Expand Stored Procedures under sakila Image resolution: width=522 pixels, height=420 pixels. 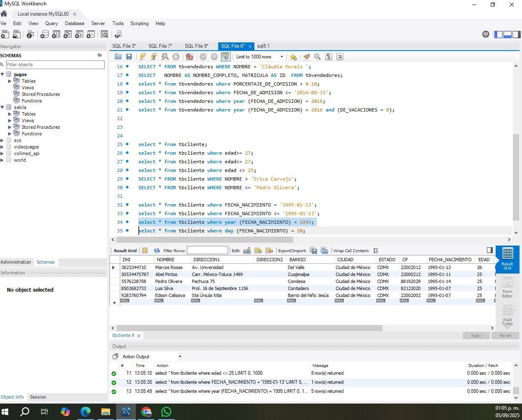pyautogui.click(x=10, y=127)
